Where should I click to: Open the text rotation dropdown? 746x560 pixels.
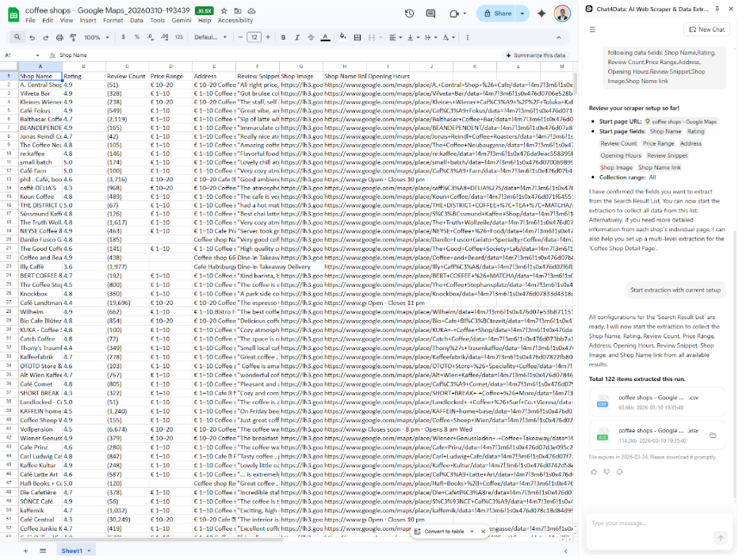pos(448,37)
